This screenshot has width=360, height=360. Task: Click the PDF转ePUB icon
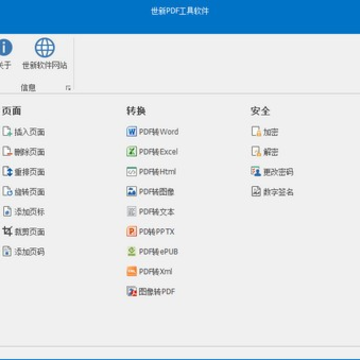coord(132,251)
